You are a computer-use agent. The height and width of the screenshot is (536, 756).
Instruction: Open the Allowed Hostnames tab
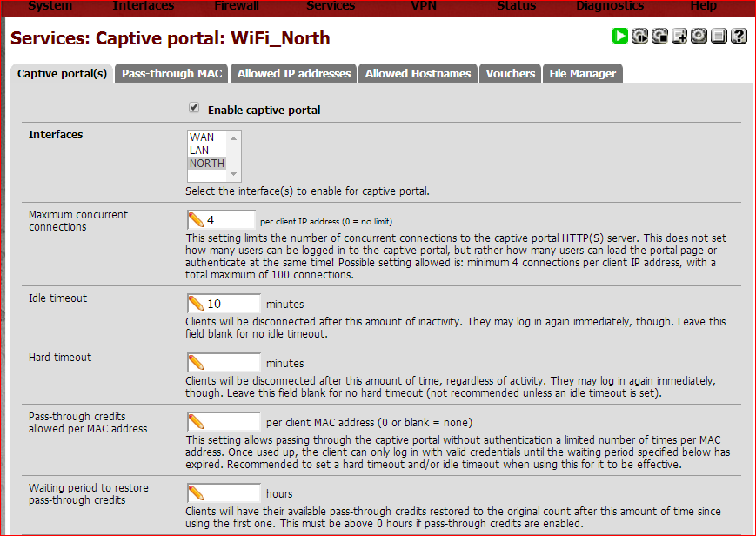(x=418, y=73)
